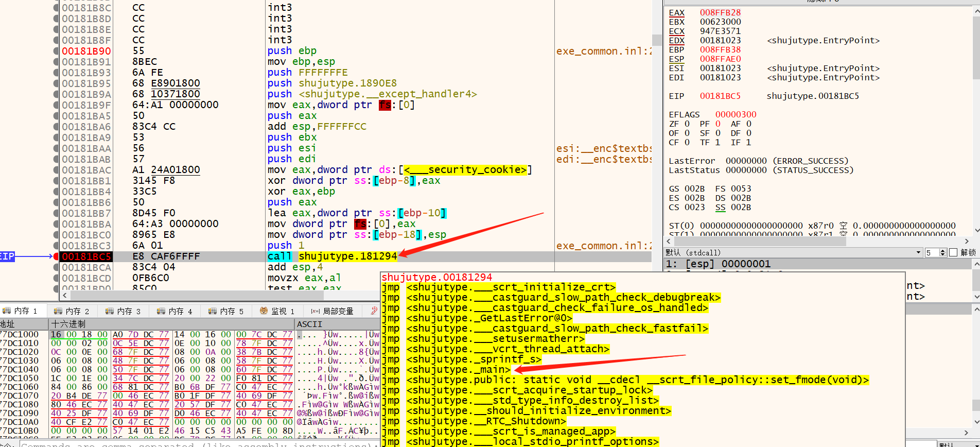
Task: Click the CF flag value
Action: tap(687, 142)
